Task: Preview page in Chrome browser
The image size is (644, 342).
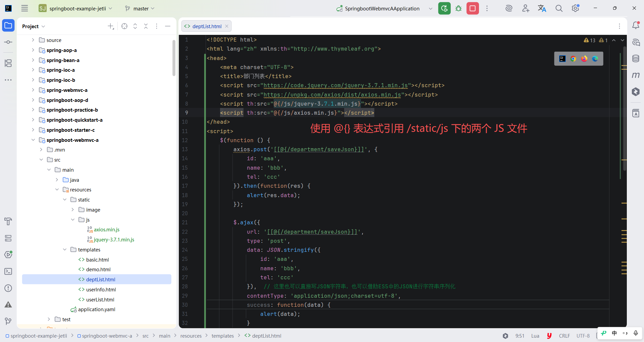Action: [x=573, y=59]
